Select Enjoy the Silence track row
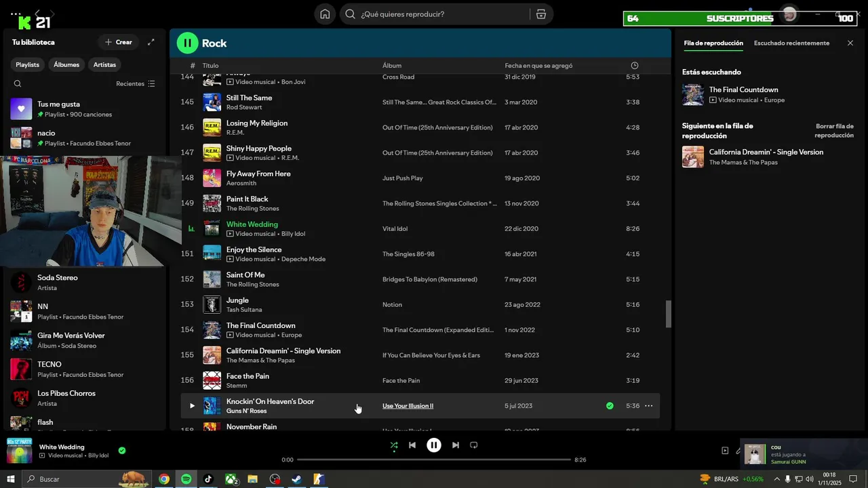The width and height of the screenshot is (868, 488). pos(420,254)
